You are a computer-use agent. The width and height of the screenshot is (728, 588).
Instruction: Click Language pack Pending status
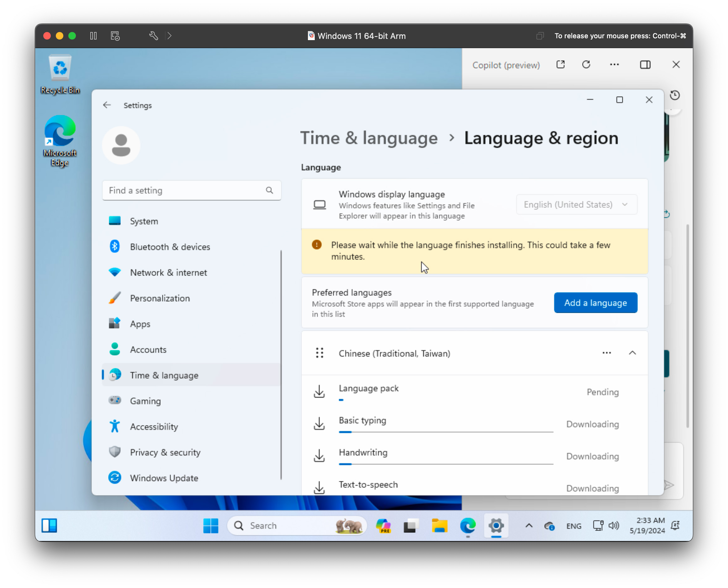click(x=603, y=392)
